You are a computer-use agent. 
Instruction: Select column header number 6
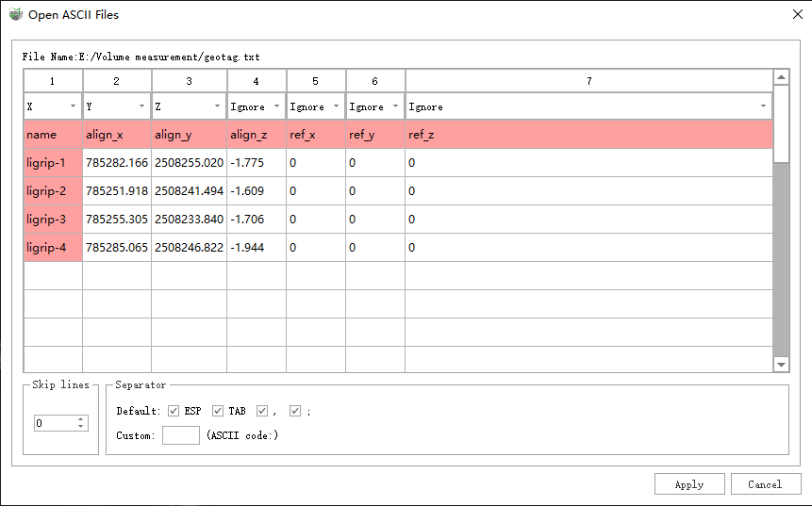375,81
